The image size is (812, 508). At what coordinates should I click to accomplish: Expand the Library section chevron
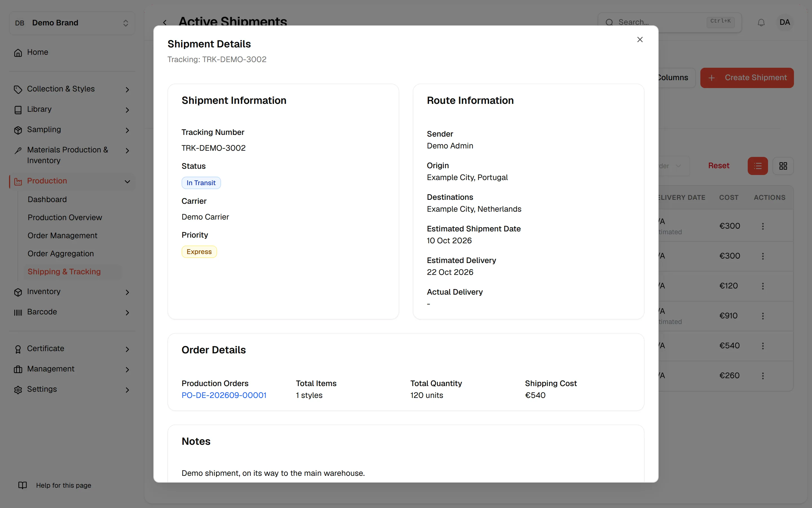tap(127, 110)
